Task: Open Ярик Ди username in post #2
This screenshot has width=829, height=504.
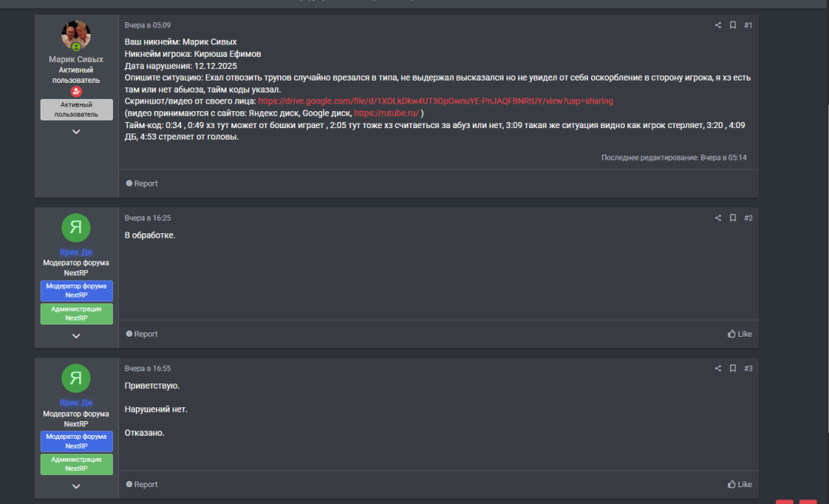Action: tap(76, 252)
